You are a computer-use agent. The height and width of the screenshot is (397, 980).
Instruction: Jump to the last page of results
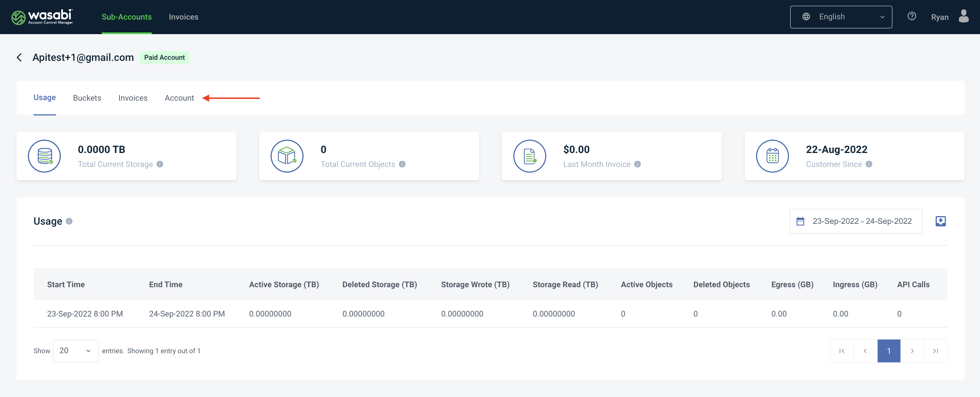click(x=935, y=351)
